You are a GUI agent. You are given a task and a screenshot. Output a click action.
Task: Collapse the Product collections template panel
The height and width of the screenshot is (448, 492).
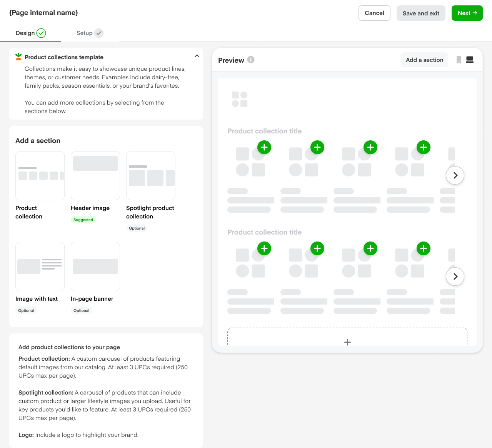(x=197, y=56)
